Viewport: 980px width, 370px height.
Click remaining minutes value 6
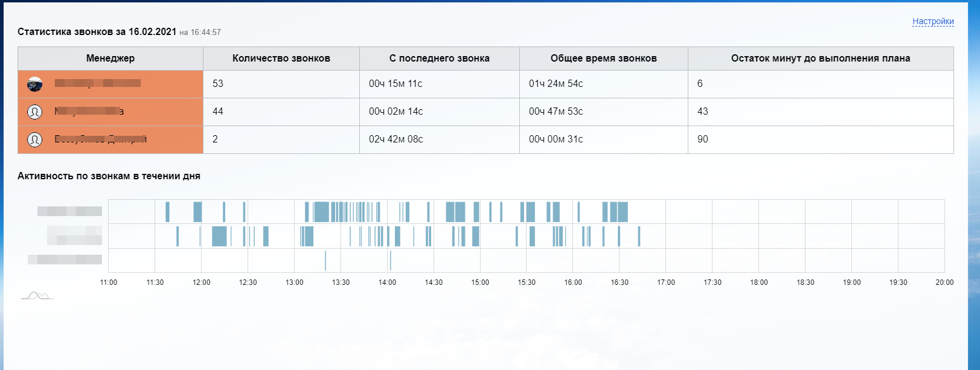tap(700, 84)
